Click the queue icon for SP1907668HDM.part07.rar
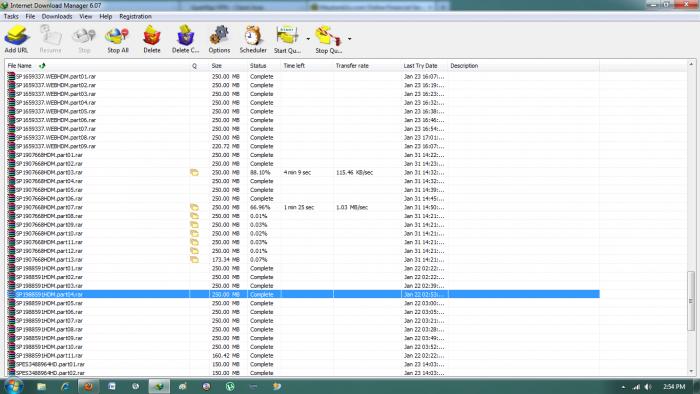 (x=194, y=207)
